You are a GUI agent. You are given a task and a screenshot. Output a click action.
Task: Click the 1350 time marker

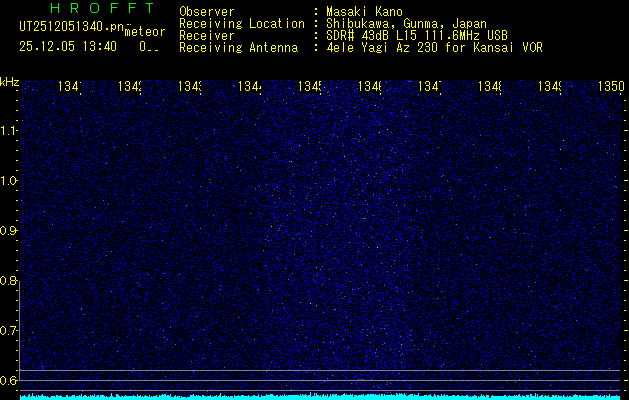click(x=610, y=87)
